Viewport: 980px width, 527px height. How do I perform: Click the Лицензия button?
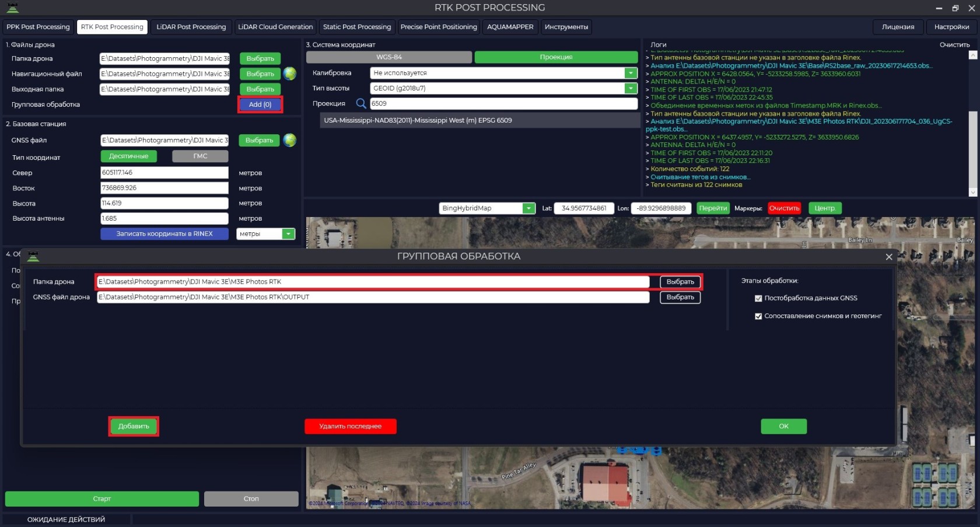[898, 27]
